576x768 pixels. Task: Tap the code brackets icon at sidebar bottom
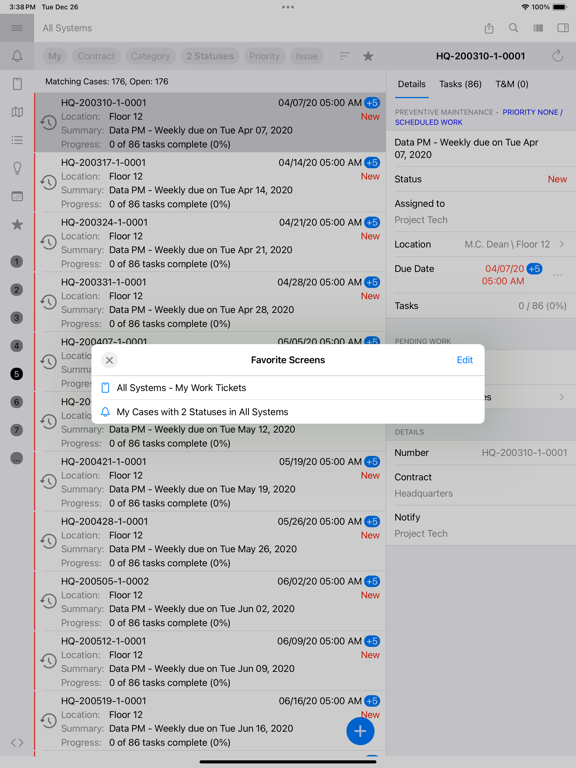(x=17, y=743)
